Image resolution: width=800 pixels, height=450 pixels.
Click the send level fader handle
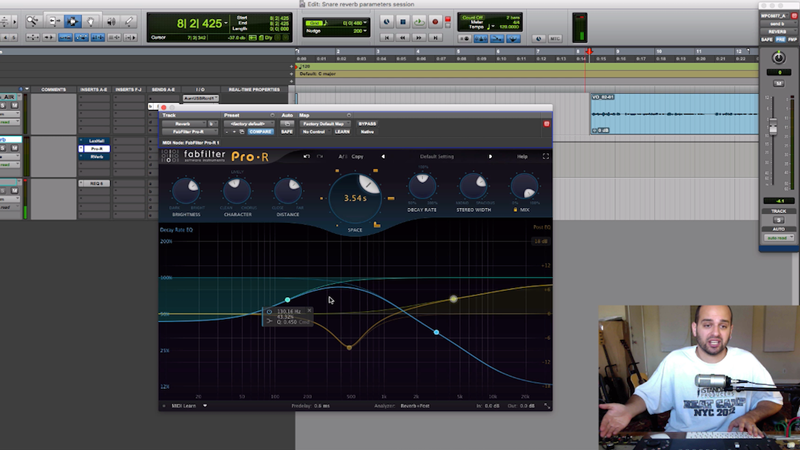coord(773,127)
